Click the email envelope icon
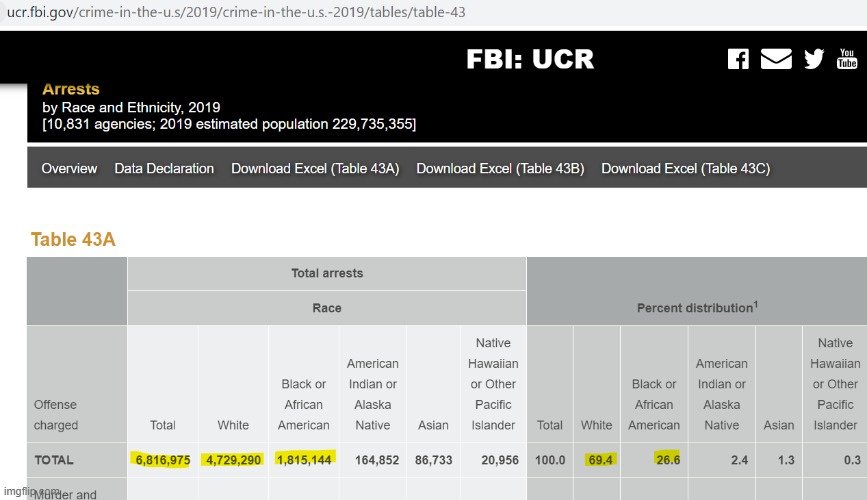This screenshot has height=500, width=867. coord(776,59)
